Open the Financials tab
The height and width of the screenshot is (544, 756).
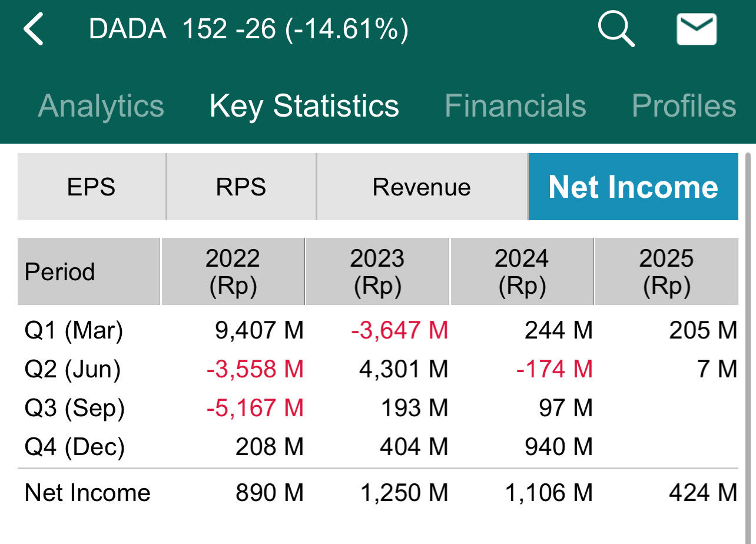coord(515,107)
